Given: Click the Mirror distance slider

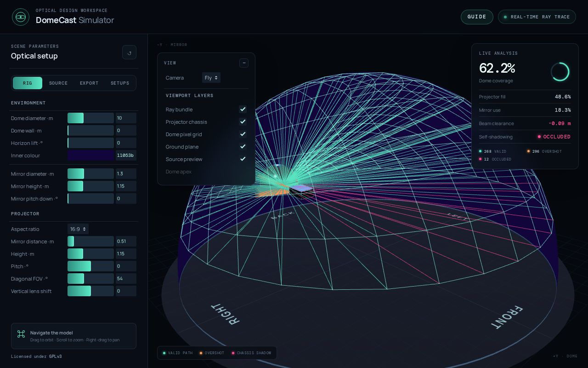Looking at the screenshot, I should (90, 241).
